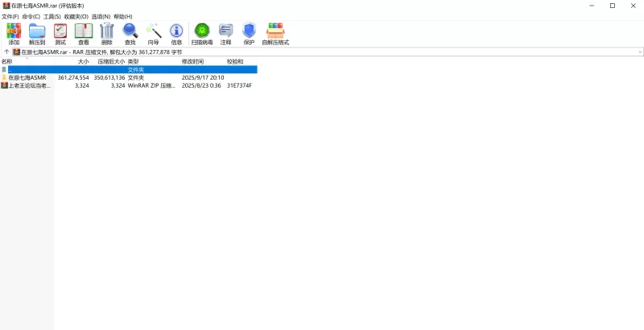Open the Commands (命令) menu
This screenshot has width=644, height=330.
[31, 16]
